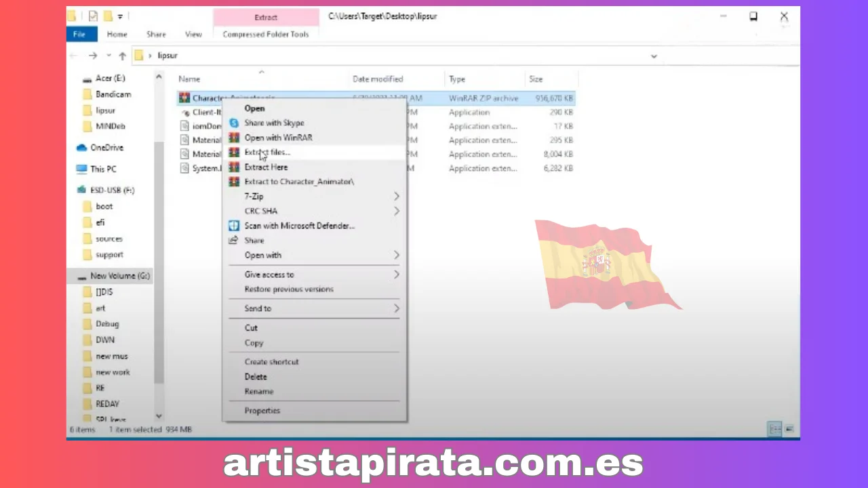Image resolution: width=868 pixels, height=488 pixels.
Task: Go forward with the forward arrow
Action: [x=93, y=56]
